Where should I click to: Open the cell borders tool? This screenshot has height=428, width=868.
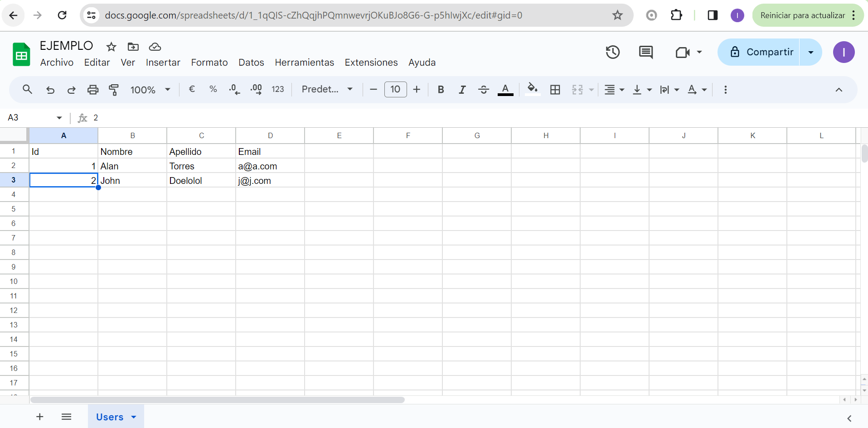point(555,90)
